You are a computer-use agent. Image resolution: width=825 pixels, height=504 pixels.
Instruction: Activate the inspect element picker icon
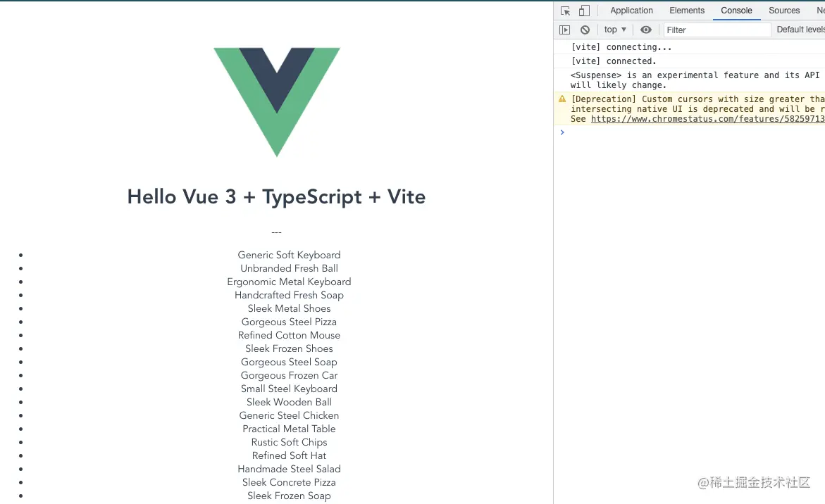(x=566, y=11)
